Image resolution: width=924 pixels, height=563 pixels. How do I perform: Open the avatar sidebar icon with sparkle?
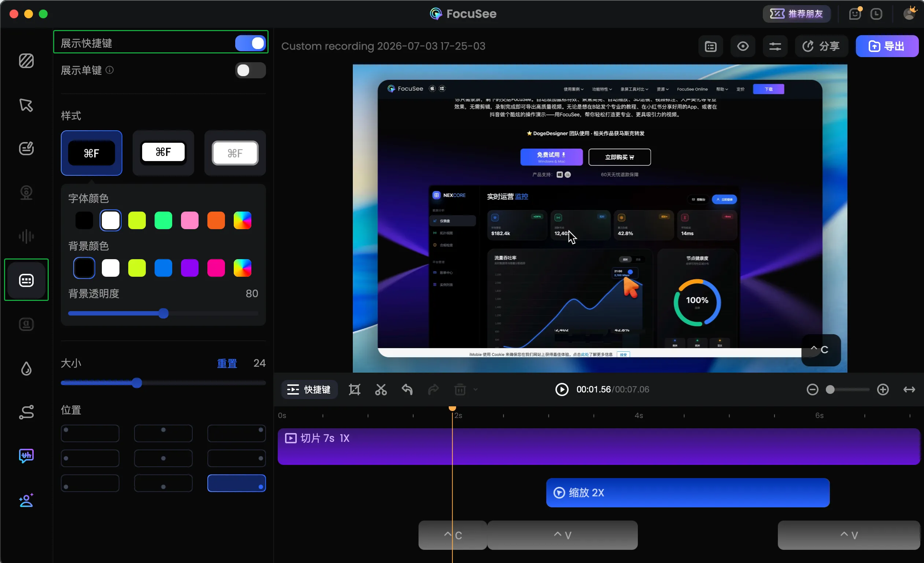click(26, 500)
